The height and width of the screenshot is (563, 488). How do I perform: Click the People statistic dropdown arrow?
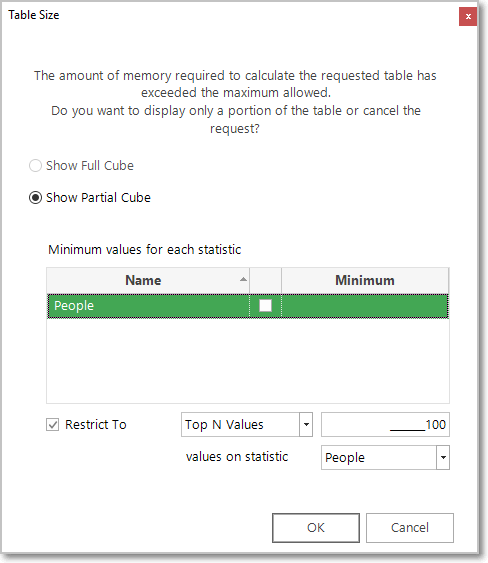pyautogui.click(x=443, y=457)
